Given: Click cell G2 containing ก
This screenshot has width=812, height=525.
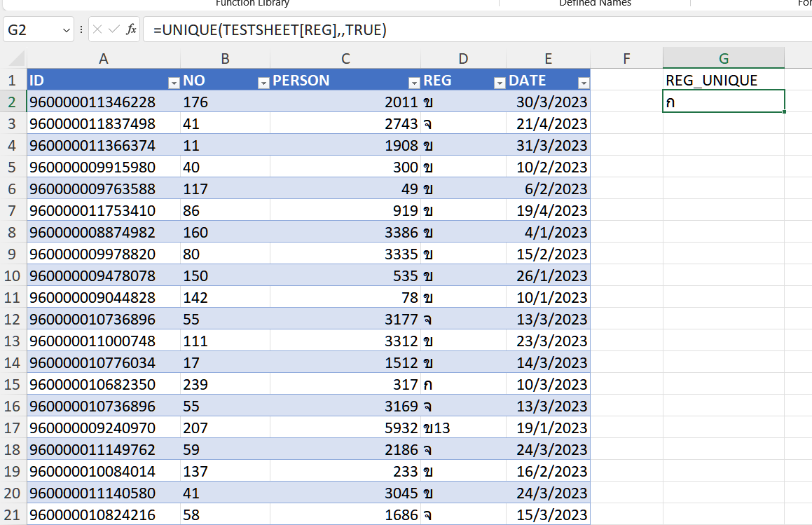Looking at the screenshot, I should click(x=724, y=102).
